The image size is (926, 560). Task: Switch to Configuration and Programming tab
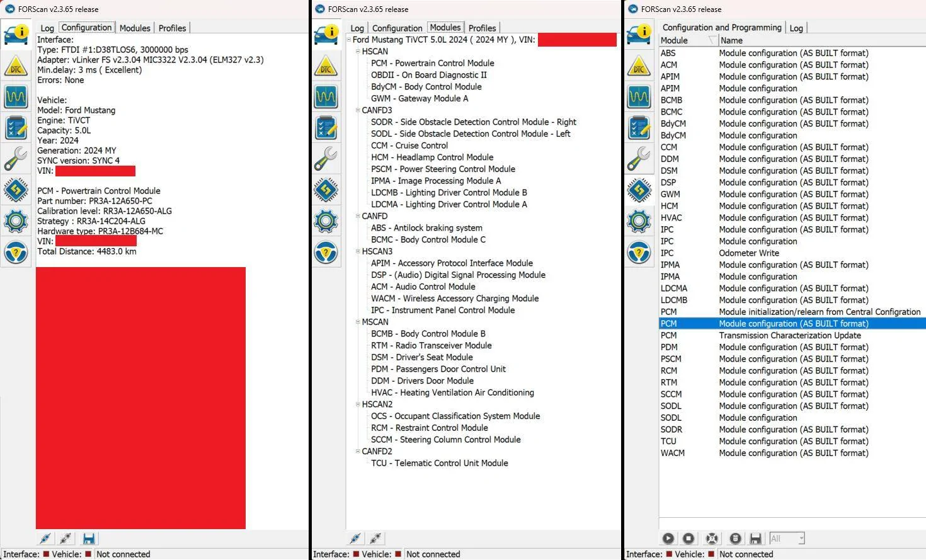[721, 28]
